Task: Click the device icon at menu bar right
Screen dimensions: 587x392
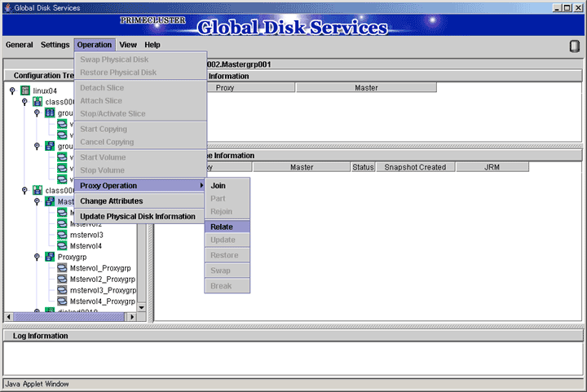Action: pyautogui.click(x=574, y=46)
